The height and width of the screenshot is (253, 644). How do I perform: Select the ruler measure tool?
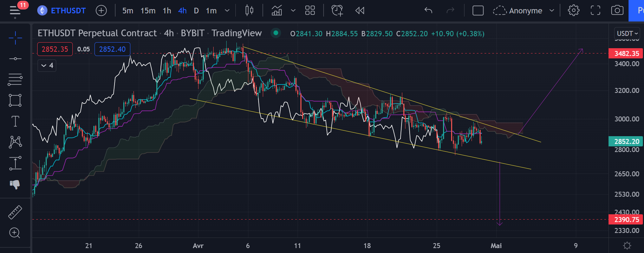15,212
